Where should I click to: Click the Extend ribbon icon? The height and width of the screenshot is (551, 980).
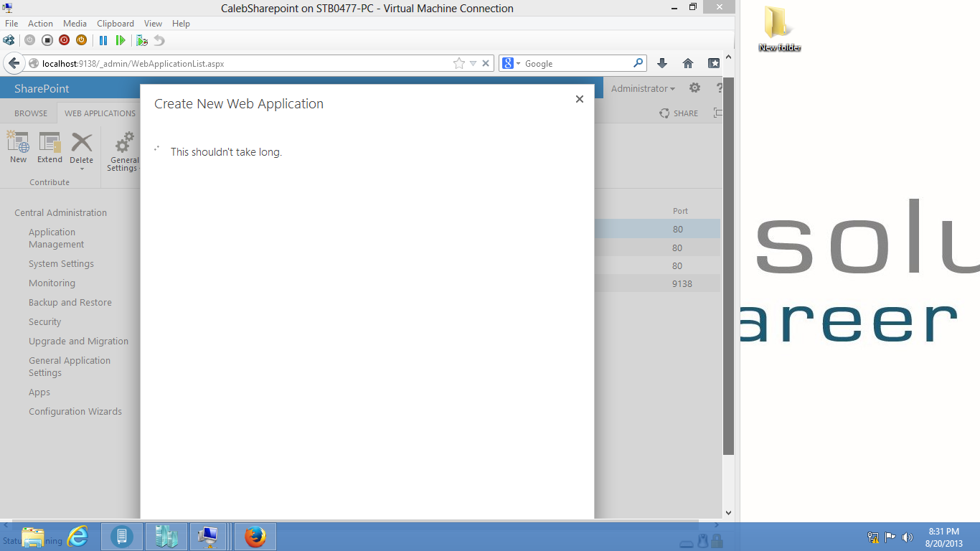tap(50, 147)
